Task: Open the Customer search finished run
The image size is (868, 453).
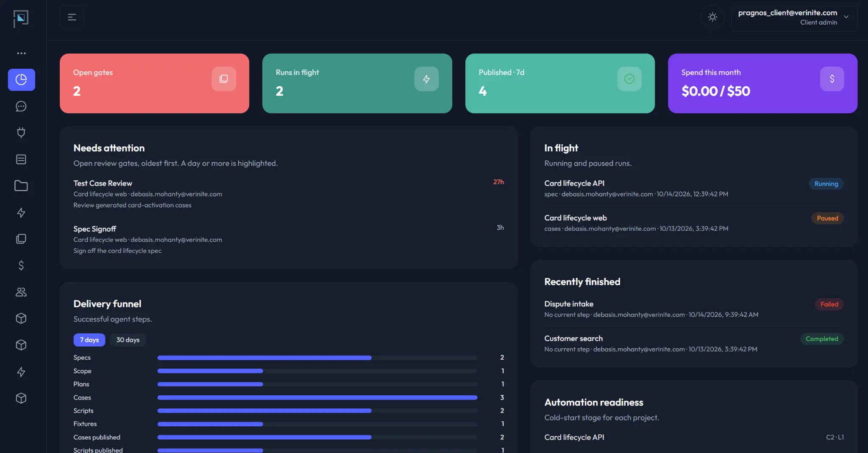Action: tap(694, 344)
